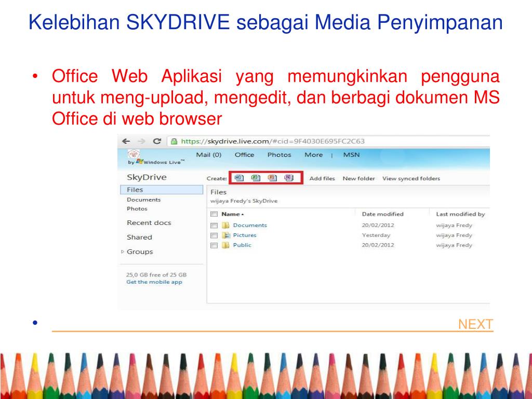
Task: Create a new OneNote notebook
Action: tap(289, 178)
